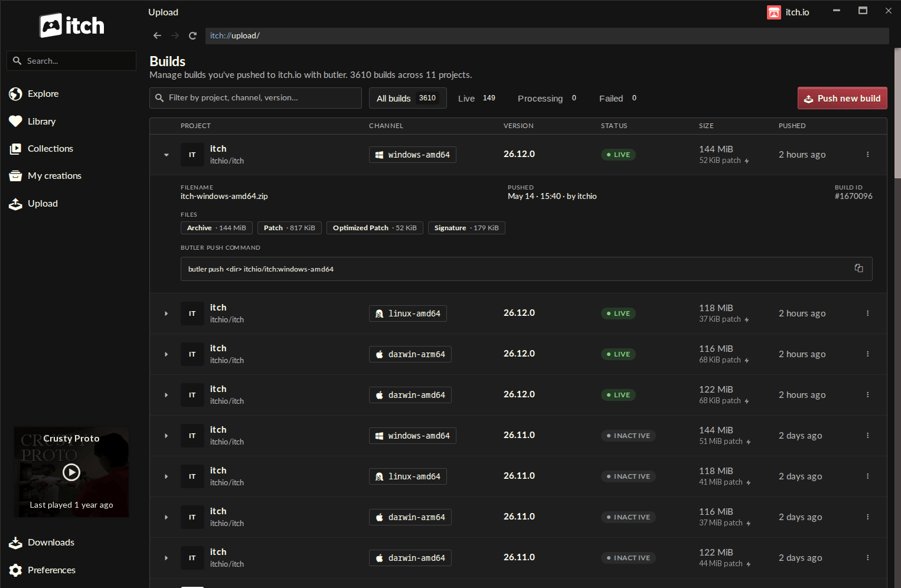Expand the darwin-arm64 26.12.0 build row
Screen dimensions: 901x588
(167, 354)
